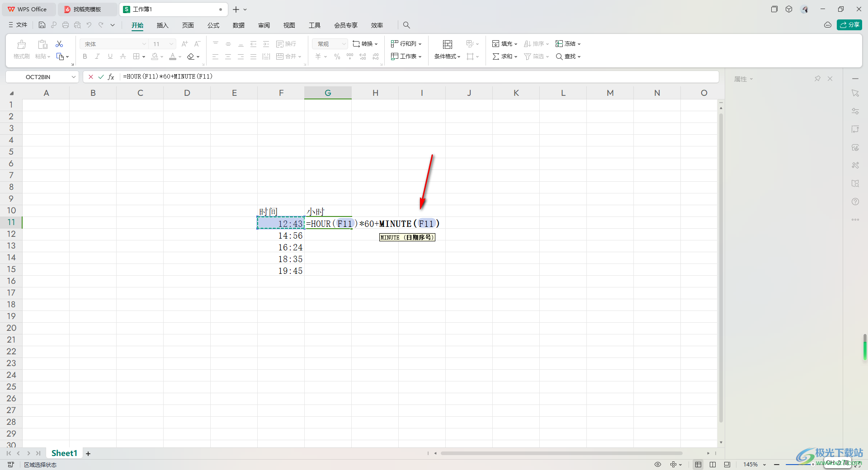Image resolution: width=868 pixels, height=470 pixels.
Task: Click the increase decimal places icon
Action: click(x=363, y=56)
